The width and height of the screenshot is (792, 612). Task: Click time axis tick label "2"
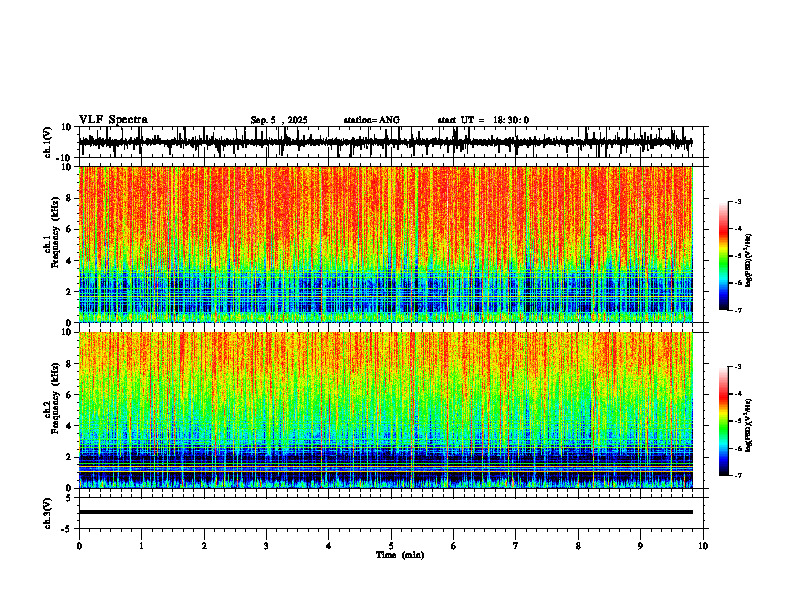pyautogui.click(x=204, y=546)
